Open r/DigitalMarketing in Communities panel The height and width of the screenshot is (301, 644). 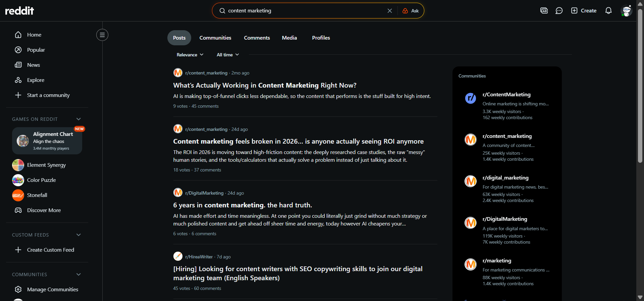point(505,219)
